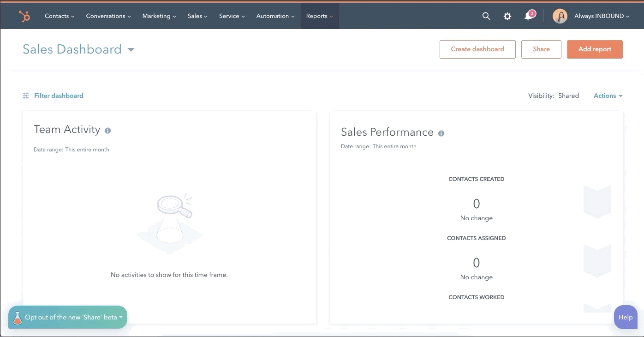Image resolution: width=644 pixels, height=337 pixels.
Task: Click the CONTACTS WORKED label
Action: point(477,297)
